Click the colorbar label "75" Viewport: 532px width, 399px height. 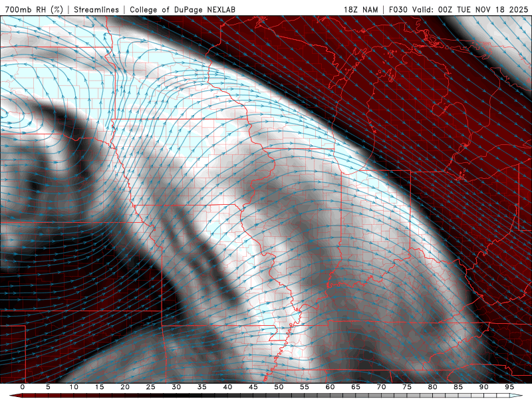tap(407, 387)
